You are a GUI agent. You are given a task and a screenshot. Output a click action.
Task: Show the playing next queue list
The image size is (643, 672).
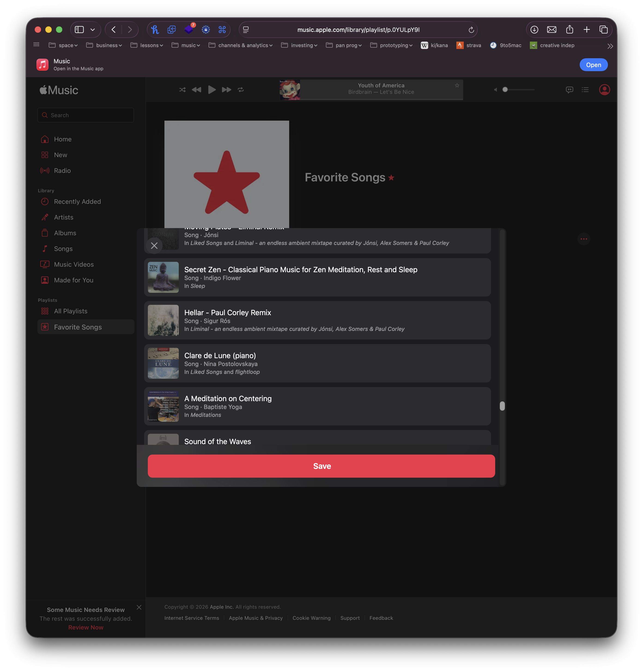pos(585,90)
